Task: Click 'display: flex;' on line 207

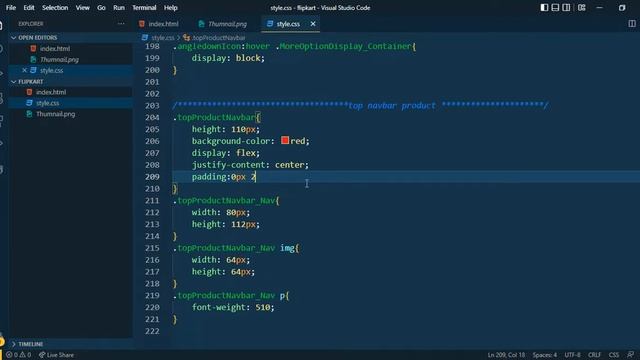Action: pos(226,153)
